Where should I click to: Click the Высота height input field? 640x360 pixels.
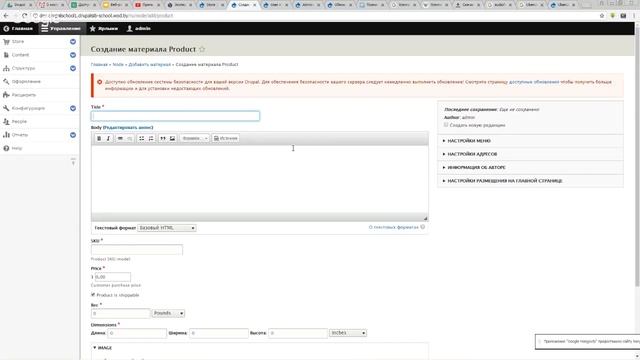tap(298, 333)
